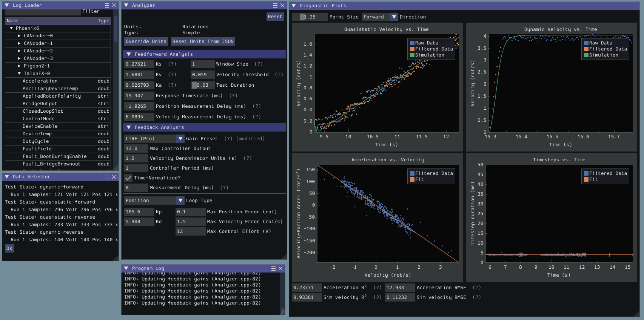Click the Measurement Delay (ms) field
The height and width of the screenshot is (320, 644).
pos(136,188)
